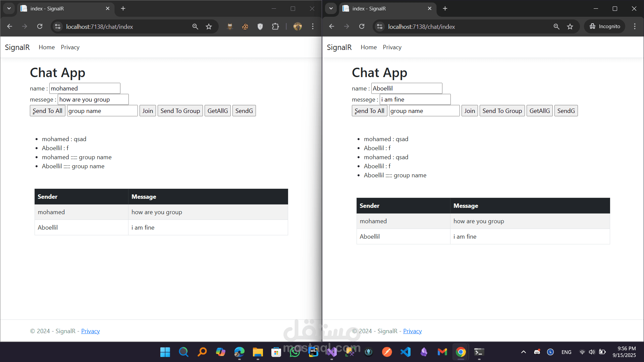644x362 pixels.
Task: Click footer Privacy link in left page
Action: point(90,331)
